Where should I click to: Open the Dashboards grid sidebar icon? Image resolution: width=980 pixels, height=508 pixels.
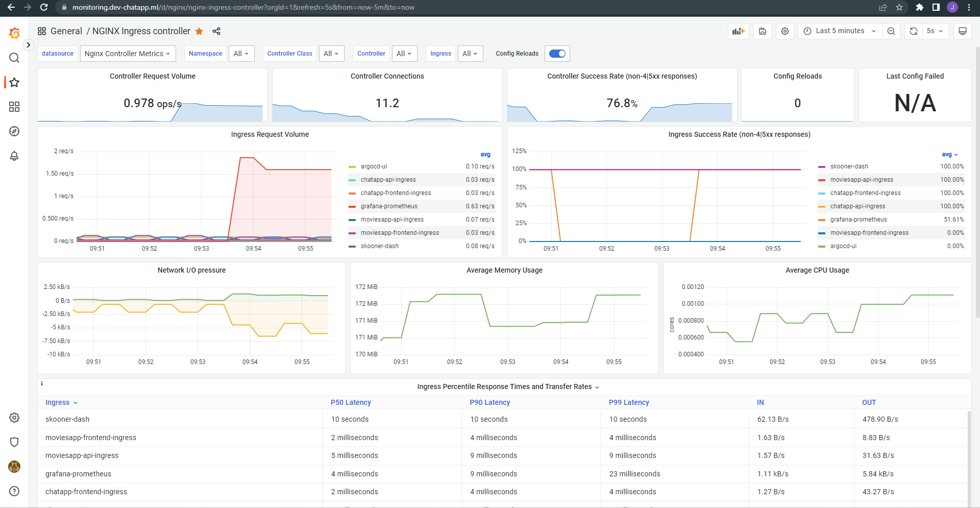[x=14, y=107]
